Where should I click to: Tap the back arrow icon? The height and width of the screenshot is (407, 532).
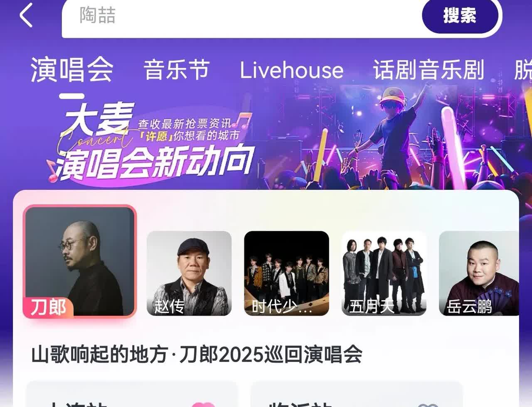(26, 15)
